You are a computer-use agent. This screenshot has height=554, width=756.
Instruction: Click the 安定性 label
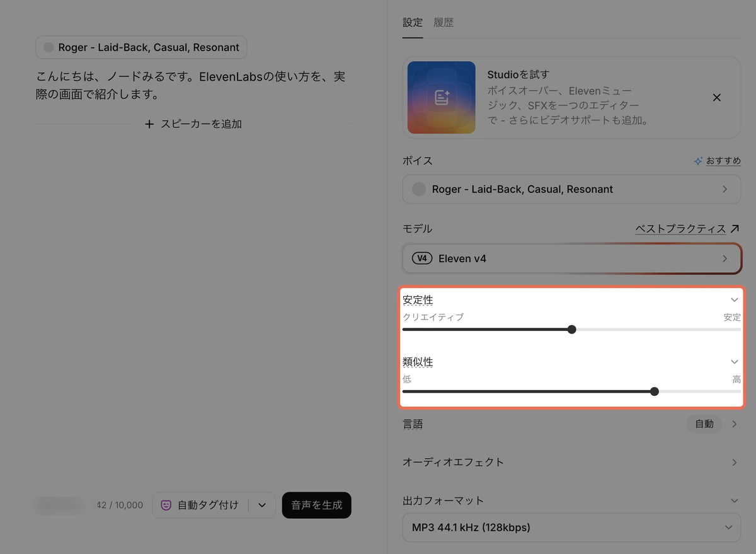(x=418, y=300)
